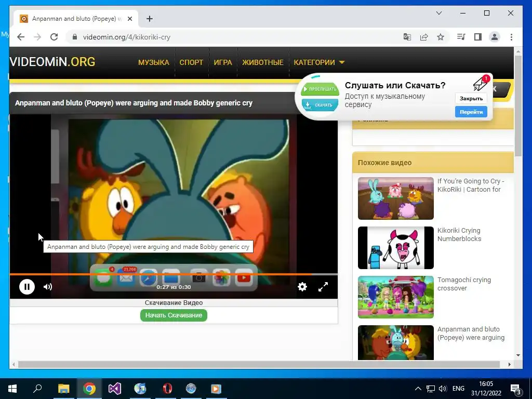Open tab search chevron

coord(438,13)
